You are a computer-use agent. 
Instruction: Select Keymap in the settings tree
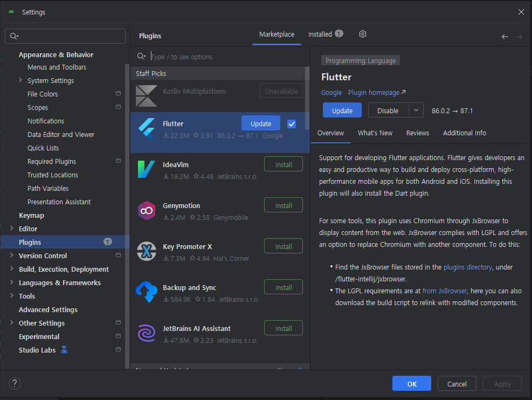[x=32, y=215]
